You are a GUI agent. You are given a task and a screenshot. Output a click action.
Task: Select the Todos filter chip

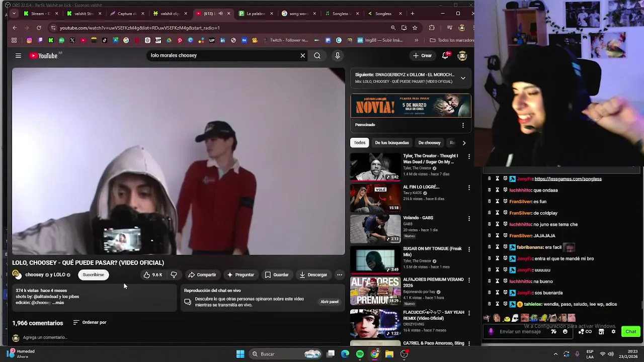pos(359,143)
